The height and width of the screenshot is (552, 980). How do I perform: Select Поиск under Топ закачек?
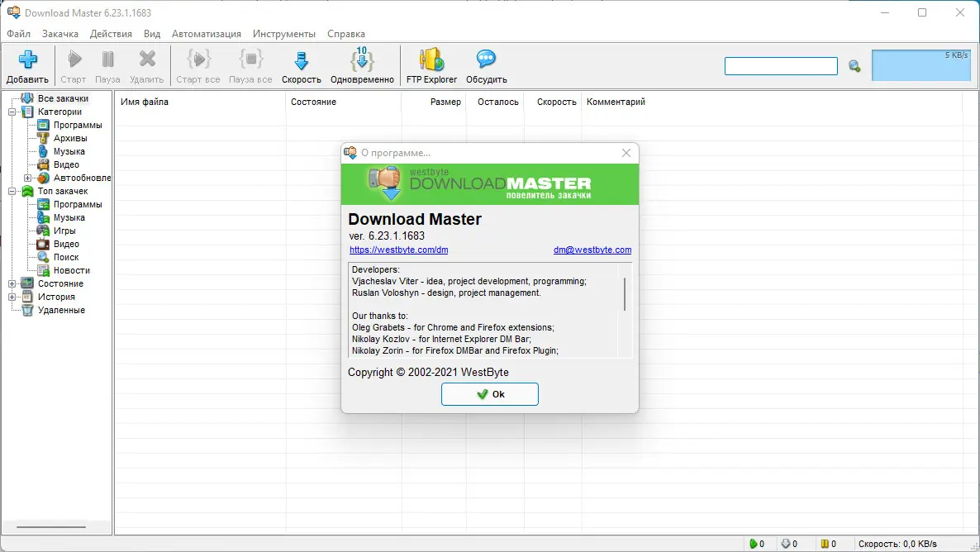[65, 257]
